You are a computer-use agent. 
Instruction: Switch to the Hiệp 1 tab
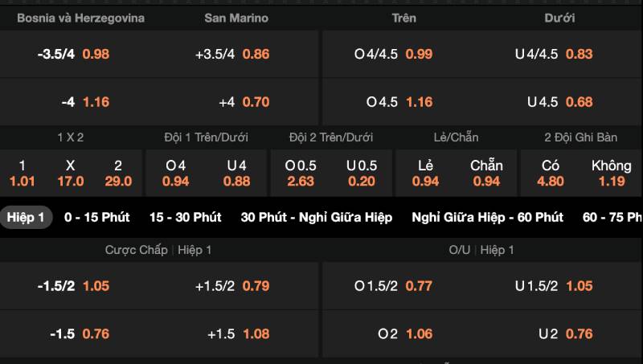(x=26, y=217)
